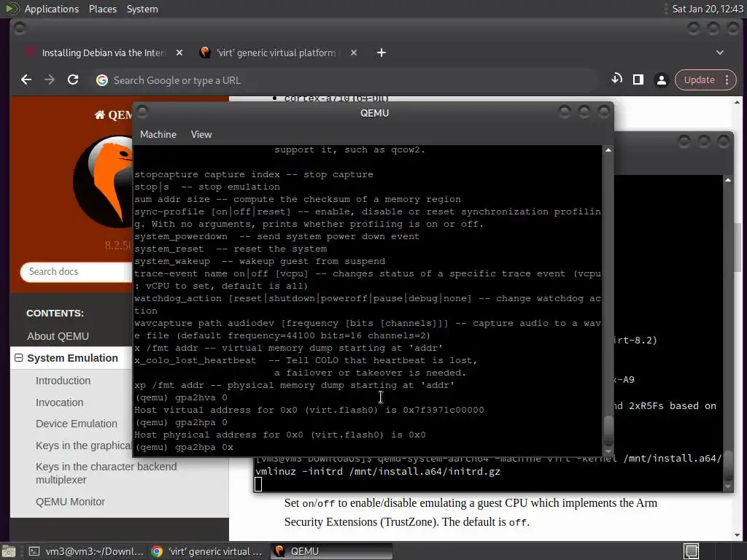Open a new browser tab
The height and width of the screenshot is (560, 747).
pyautogui.click(x=381, y=52)
